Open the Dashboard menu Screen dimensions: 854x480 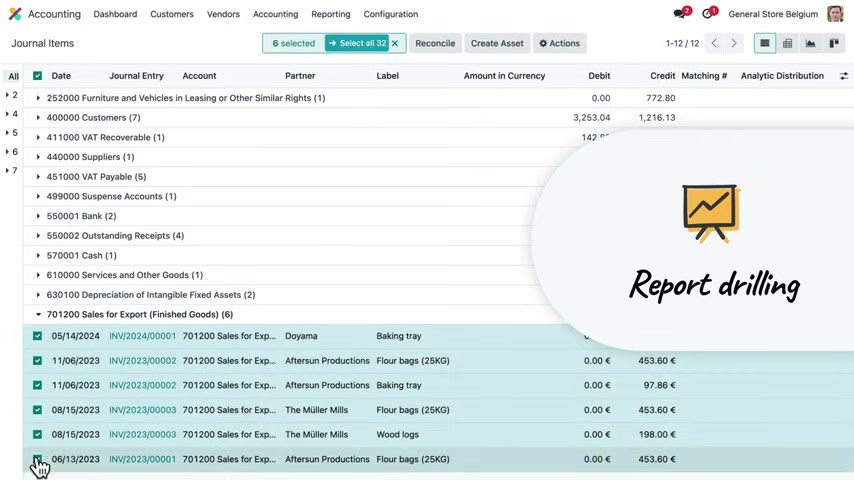click(x=115, y=14)
